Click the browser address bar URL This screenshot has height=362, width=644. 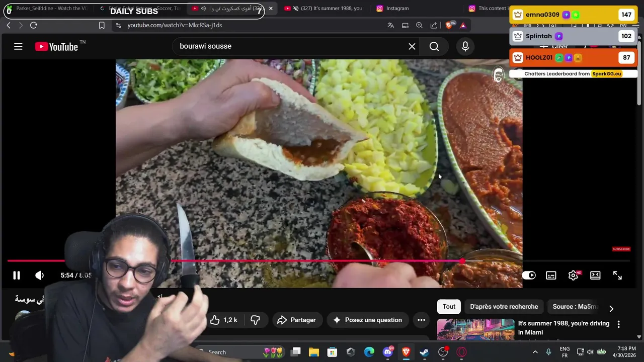[x=175, y=25]
